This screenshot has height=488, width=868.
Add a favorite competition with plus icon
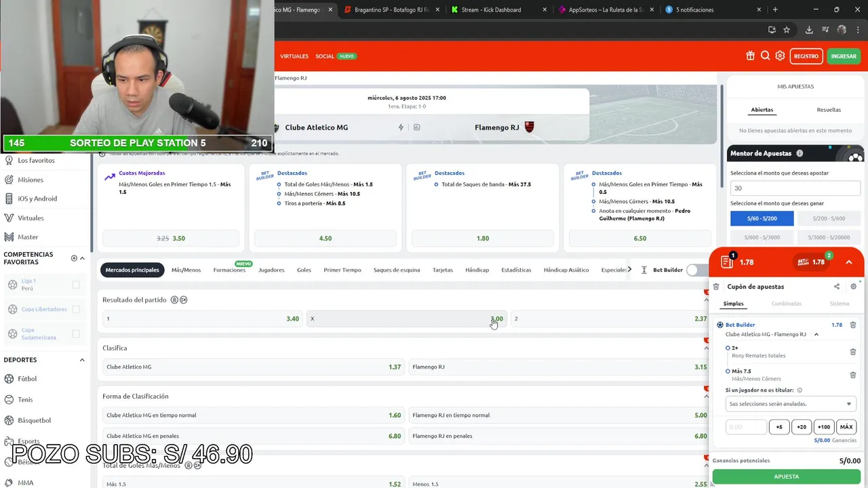74,258
